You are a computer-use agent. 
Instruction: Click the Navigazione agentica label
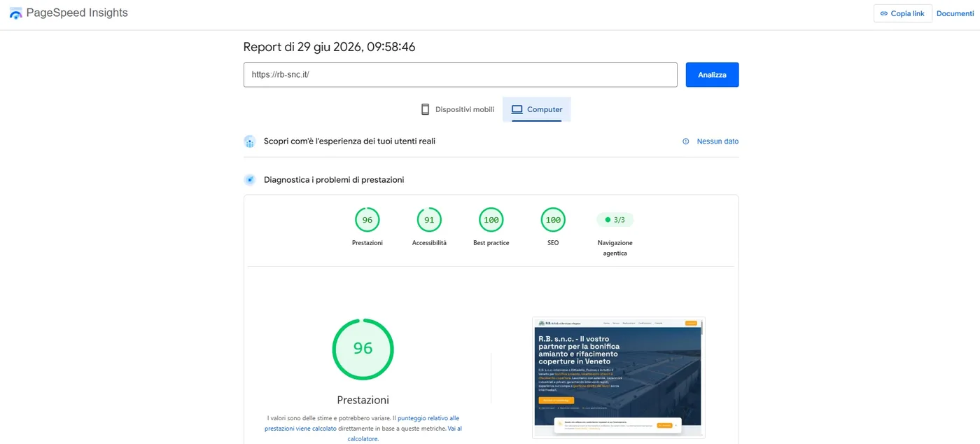615,248
